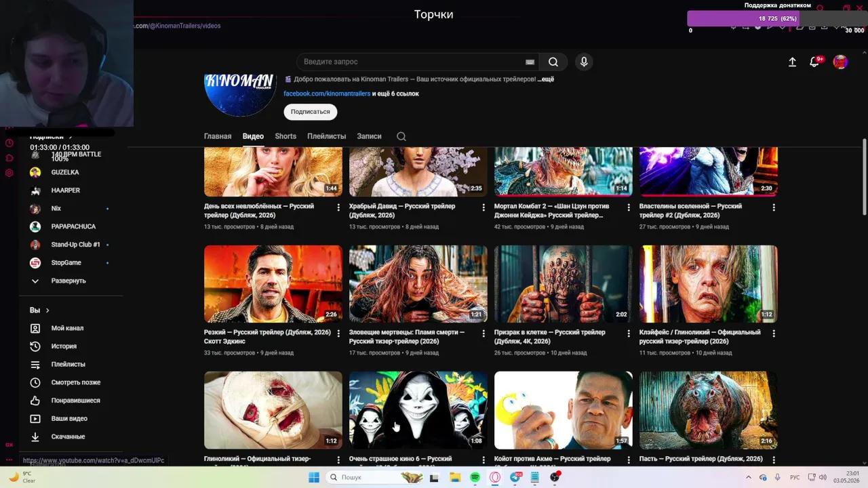Screen dimensions: 868x488
Task: Open YouTube notifications bell
Action: pos(815,62)
